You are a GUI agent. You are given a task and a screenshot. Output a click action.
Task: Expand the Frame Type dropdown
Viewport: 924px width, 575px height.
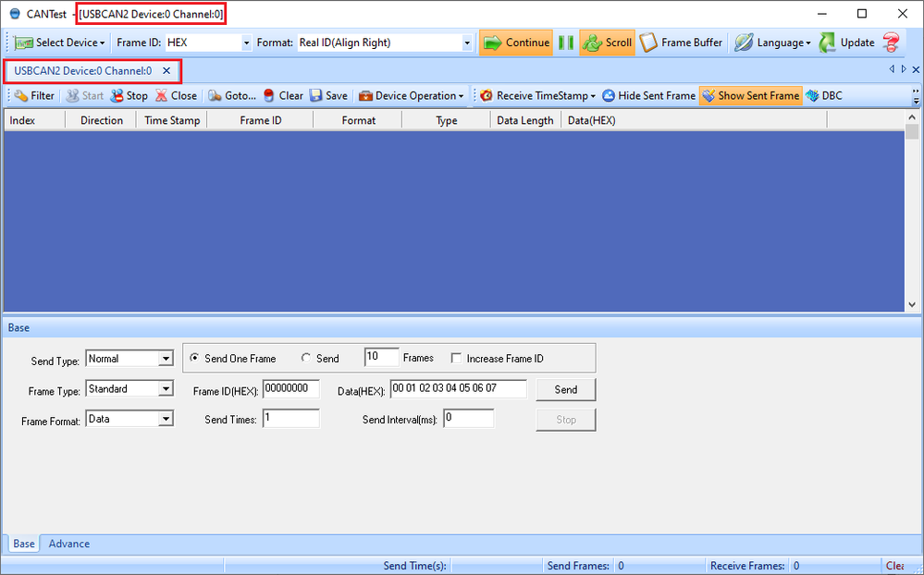pyautogui.click(x=166, y=388)
